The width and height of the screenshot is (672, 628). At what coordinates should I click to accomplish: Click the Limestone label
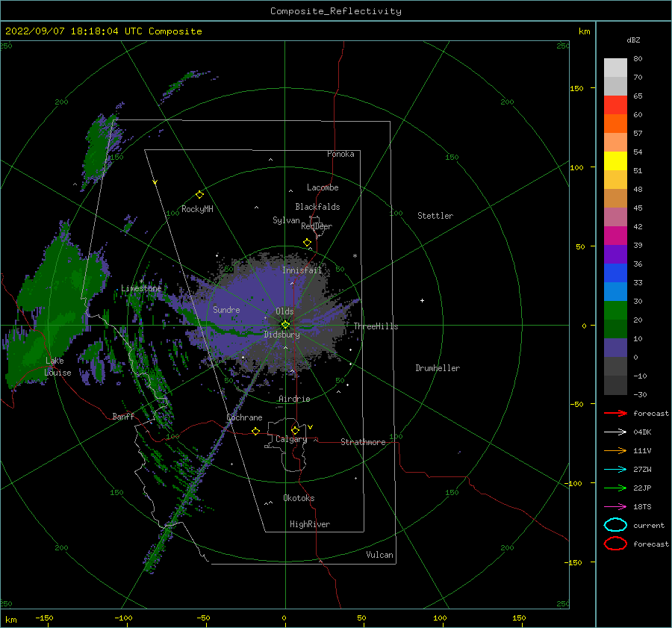click(141, 288)
